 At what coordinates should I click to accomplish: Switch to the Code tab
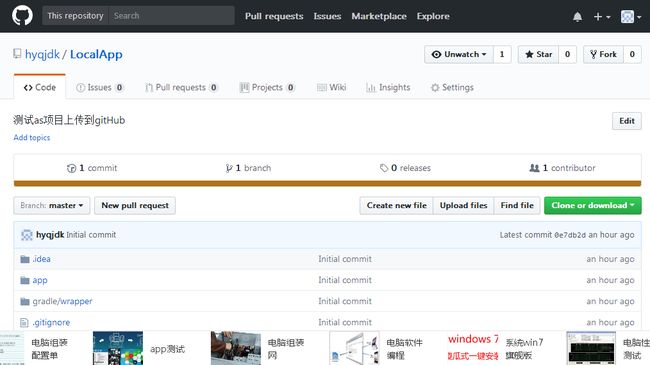(40, 87)
